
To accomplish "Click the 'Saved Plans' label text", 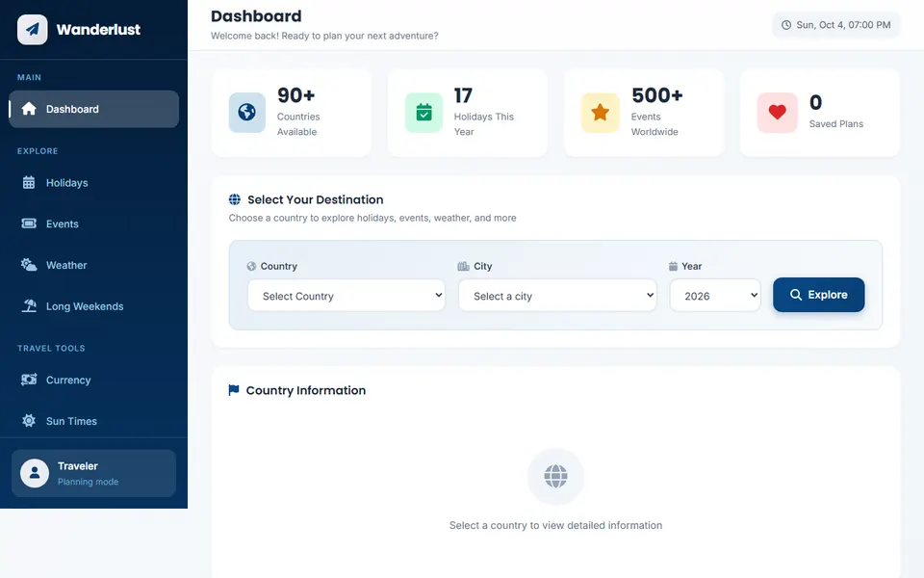I will pos(836,124).
